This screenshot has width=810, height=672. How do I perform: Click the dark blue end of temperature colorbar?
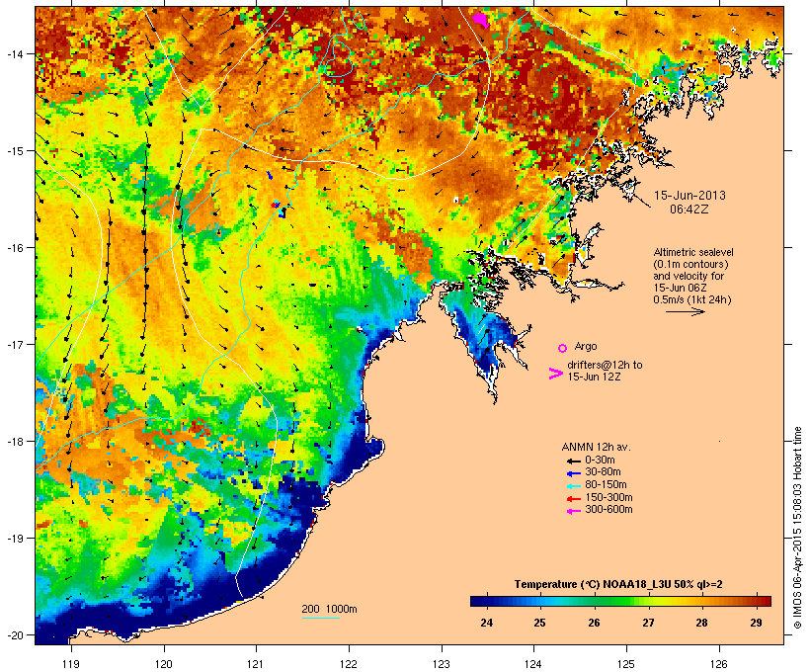click(x=478, y=601)
